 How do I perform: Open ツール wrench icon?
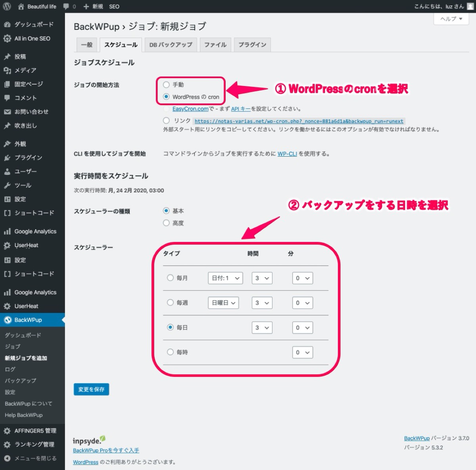7,186
